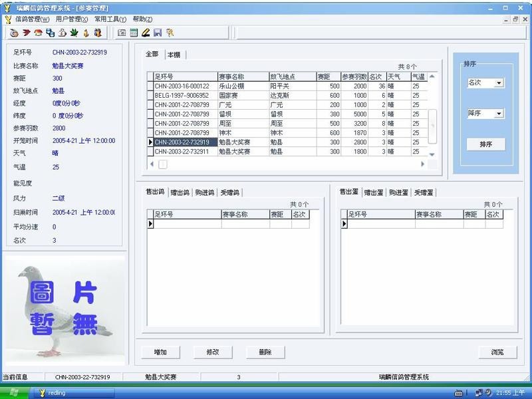Open the 常用工具 menu

pos(111,19)
